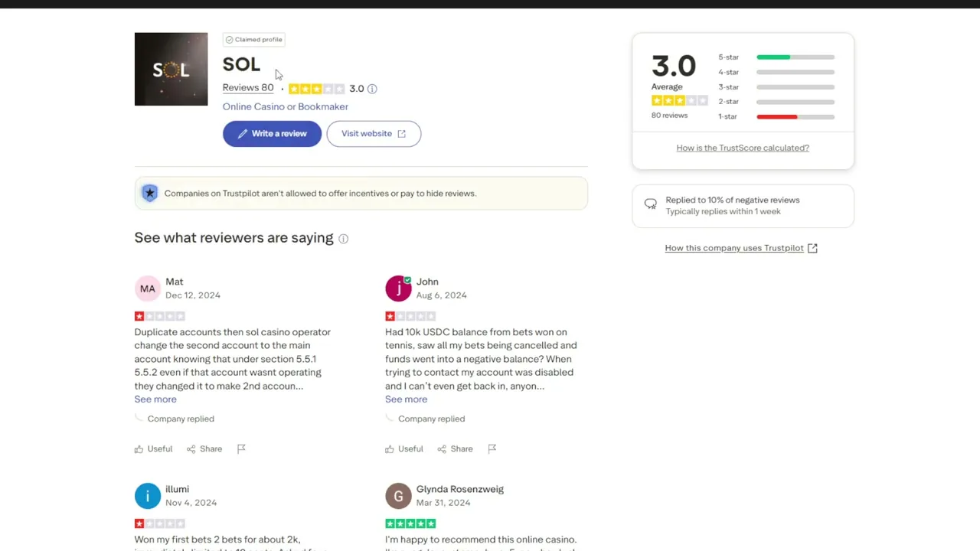Click Mat's one-star rating
Viewport: 980px width, 551px height.
160,316
